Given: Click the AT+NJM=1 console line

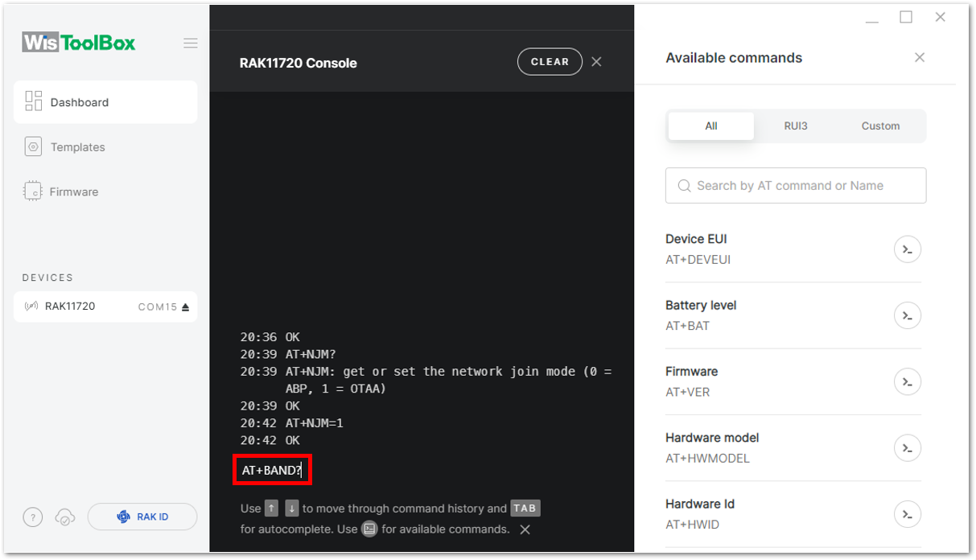Looking at the screenshot, I should click(x=292, y=423).
